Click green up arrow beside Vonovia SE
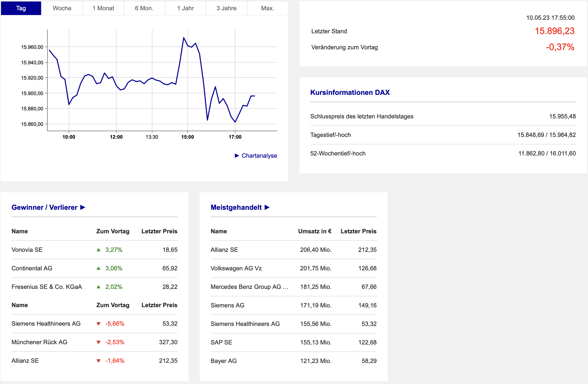 [x=99, y=250]
